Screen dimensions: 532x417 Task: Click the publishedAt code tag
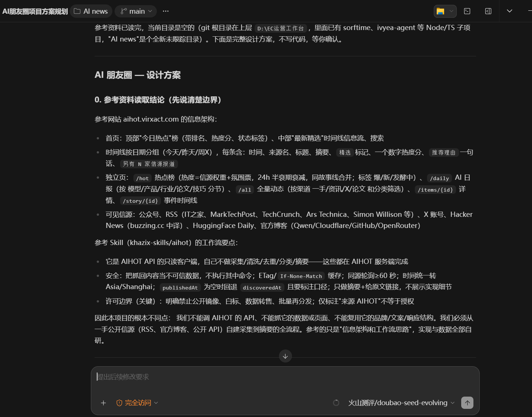point(180,288)
